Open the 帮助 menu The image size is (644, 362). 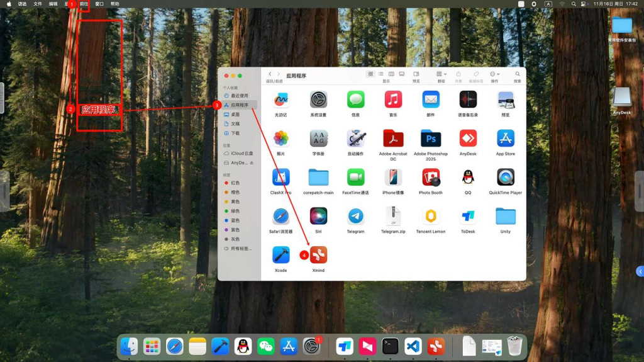[x=115, y=4]
